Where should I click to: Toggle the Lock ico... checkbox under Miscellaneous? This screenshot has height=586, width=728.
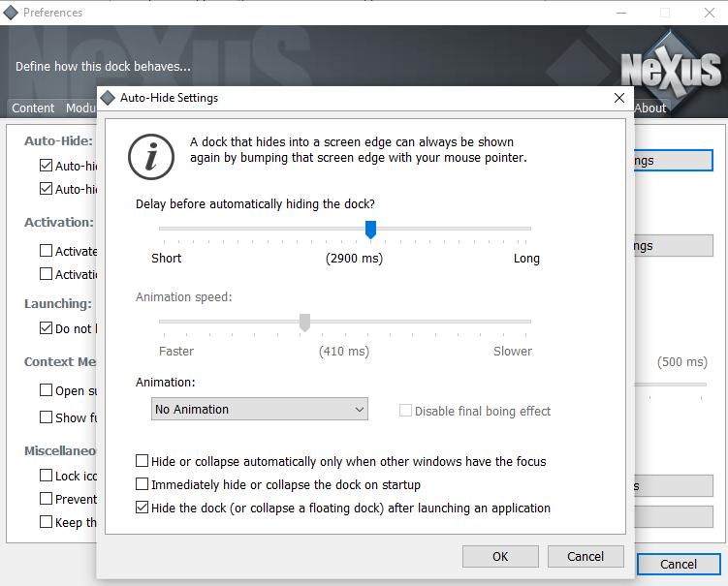(x=46, y=476)
